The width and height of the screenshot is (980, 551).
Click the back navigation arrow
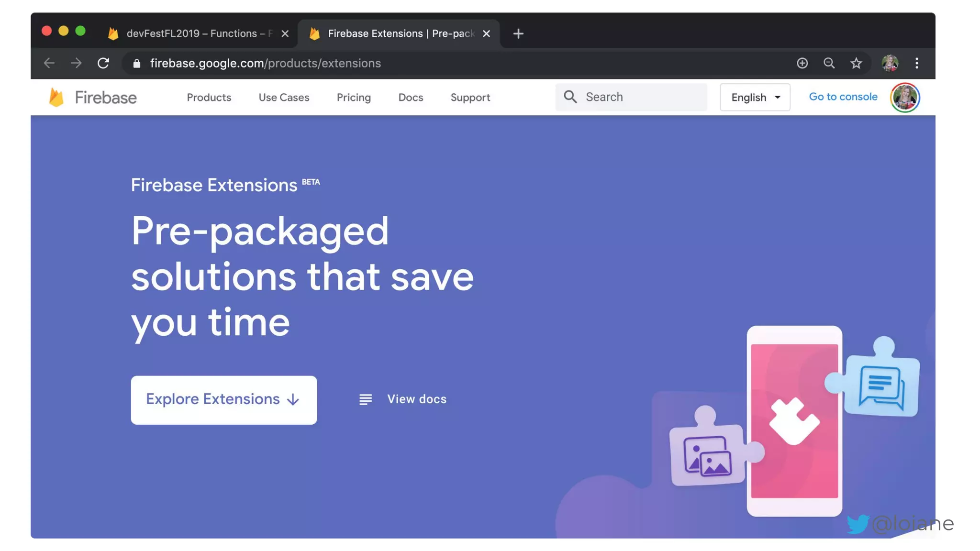pyautogui.click(x=49, y=63)
